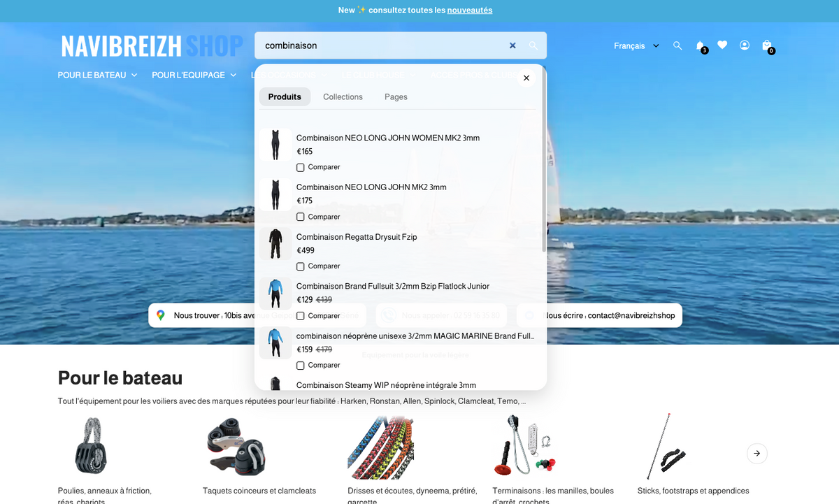Open the user account icon
Image resolution: width=839 pixels, height=504 pixels.
pos(745,45)
